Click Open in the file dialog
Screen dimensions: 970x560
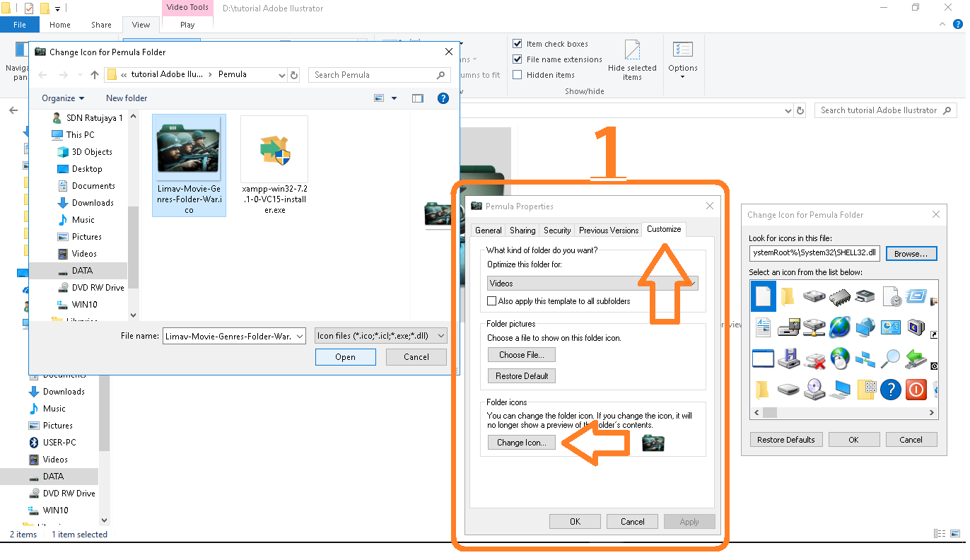tap(346, 357)
